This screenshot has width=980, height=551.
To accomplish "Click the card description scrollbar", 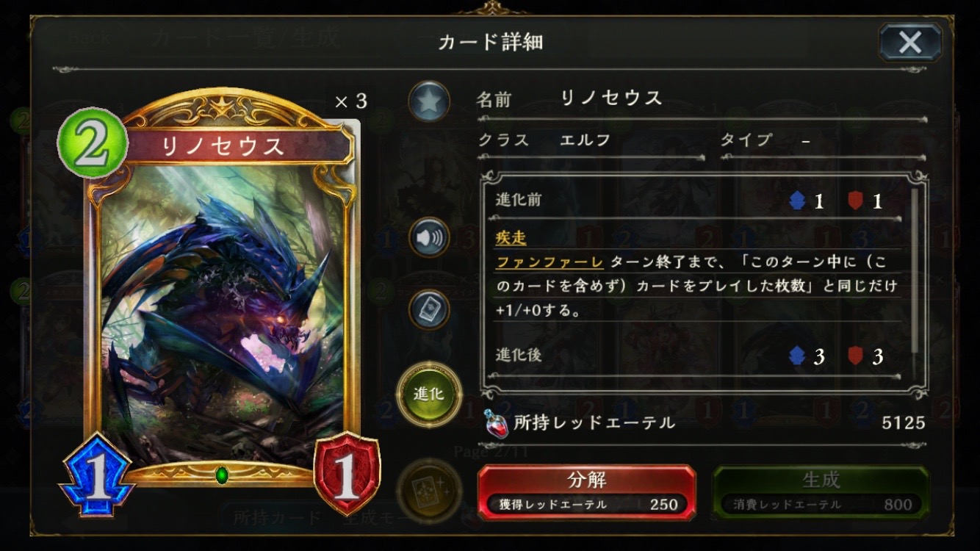I will [915, 272].
